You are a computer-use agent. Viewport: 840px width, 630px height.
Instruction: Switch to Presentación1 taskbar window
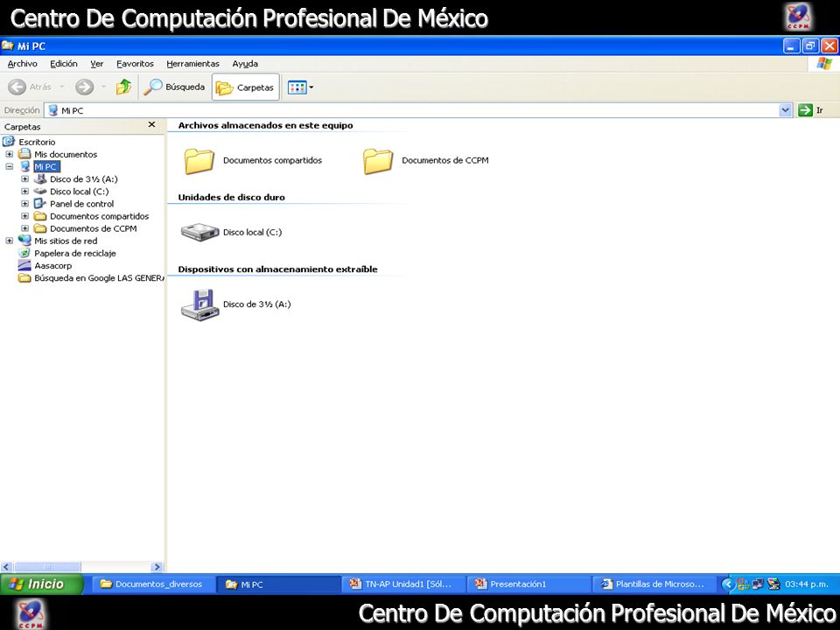(528, 584)
